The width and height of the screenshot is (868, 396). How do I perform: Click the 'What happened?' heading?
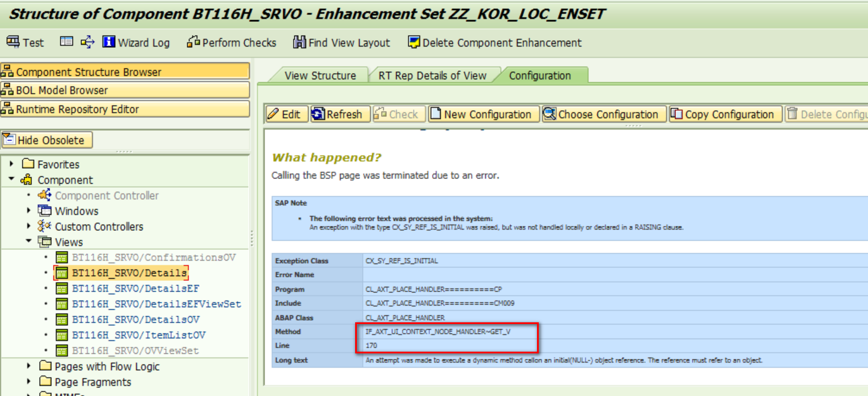tap(326, 157)
